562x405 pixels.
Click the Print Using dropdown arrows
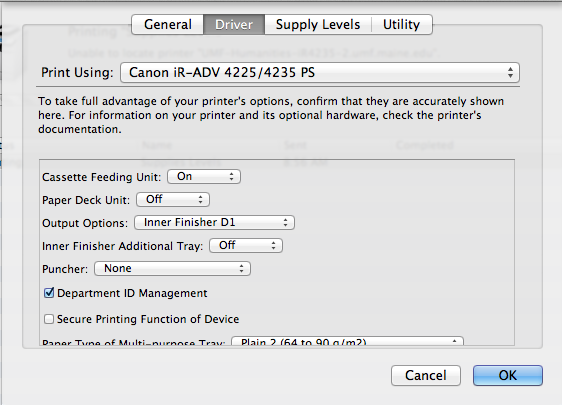point(510,73)
